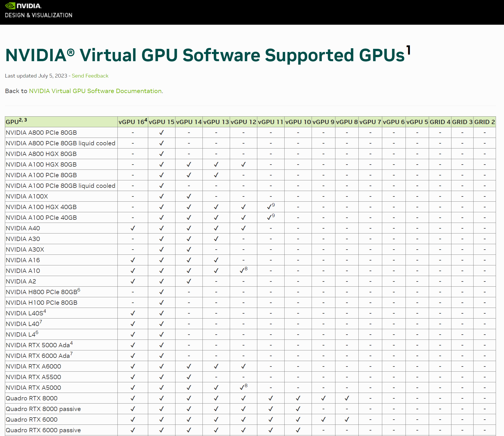504x436 pixels.
Task: Select the Quadro RTX 6000 passive row label
Action: click(43, 430)
